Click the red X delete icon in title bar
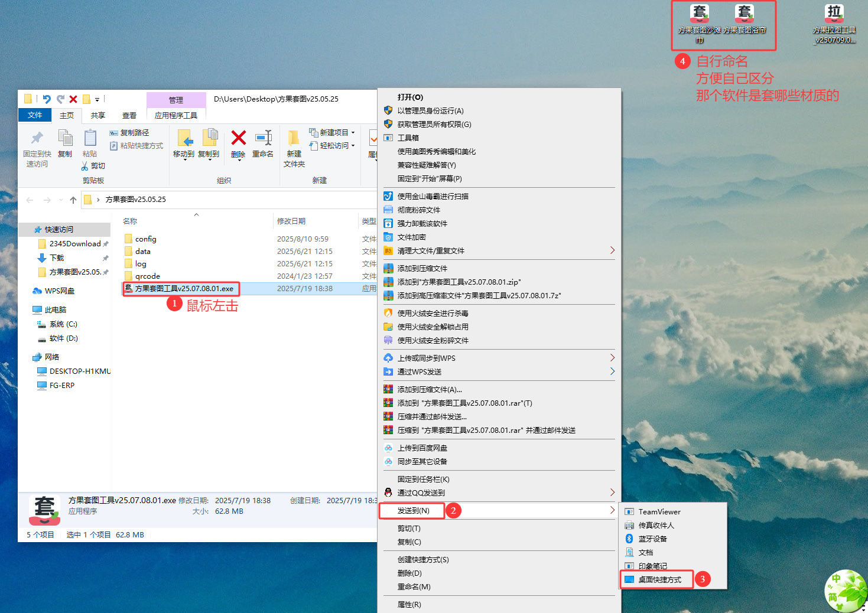 coord(73,99)
